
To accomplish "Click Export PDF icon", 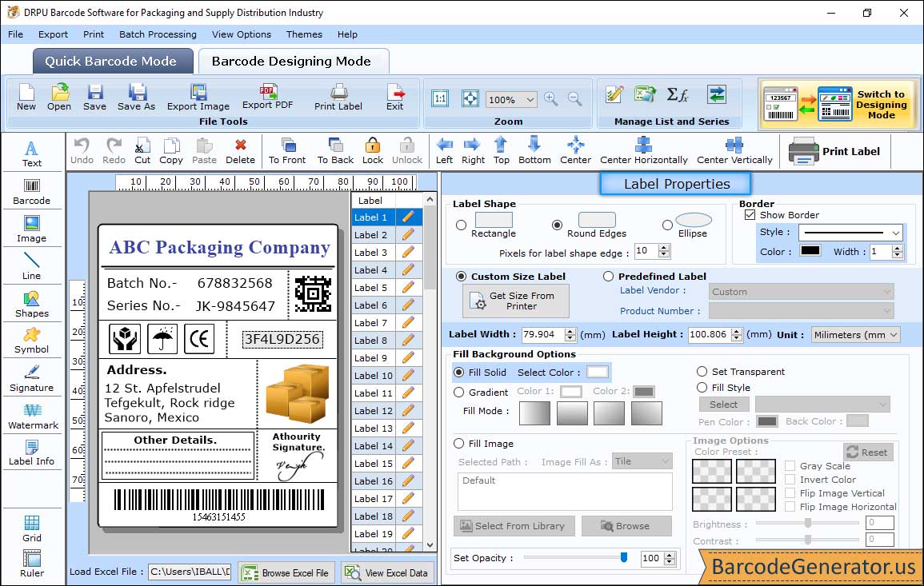I will pos(267,96).
